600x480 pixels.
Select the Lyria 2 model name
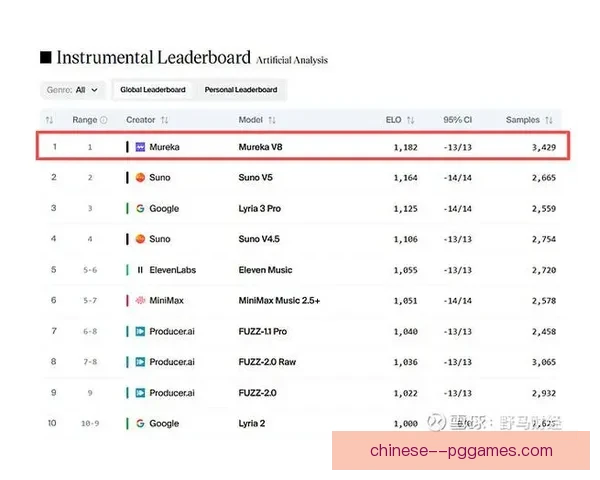[252, 424]
